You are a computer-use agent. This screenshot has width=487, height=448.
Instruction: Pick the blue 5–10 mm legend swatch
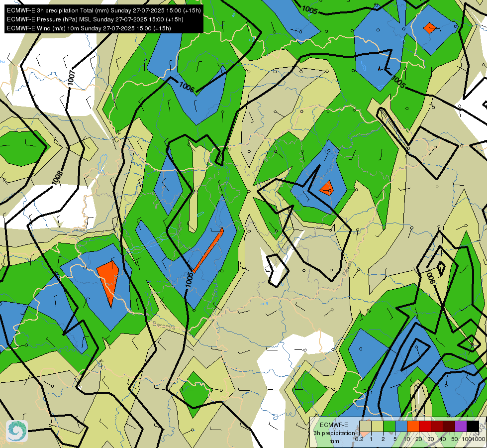pyautogui.click(x=401, y=426)
